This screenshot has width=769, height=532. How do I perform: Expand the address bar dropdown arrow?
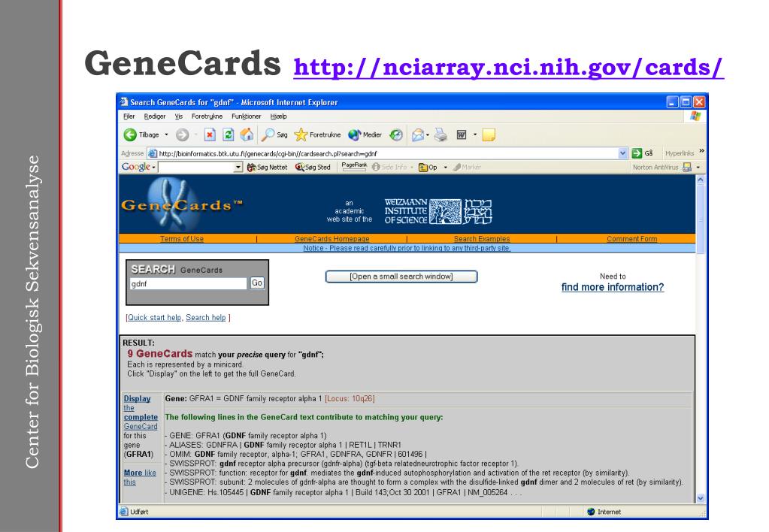coord(622,153)
